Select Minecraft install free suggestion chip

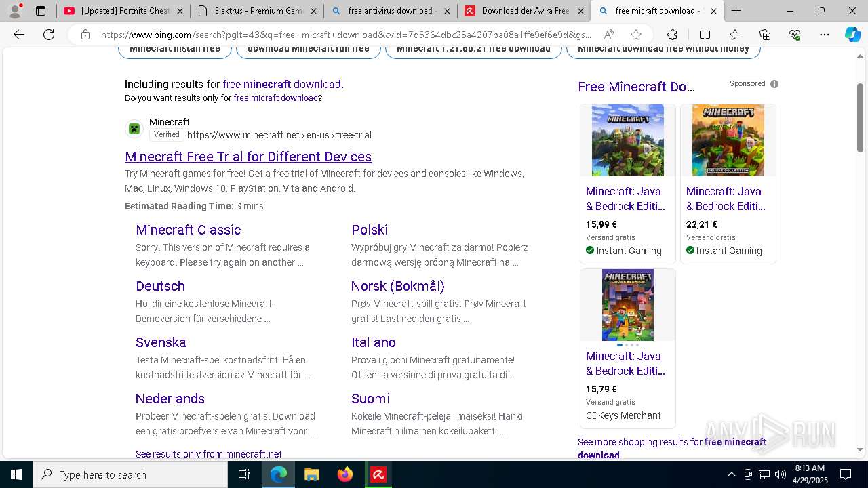point(175,49)
